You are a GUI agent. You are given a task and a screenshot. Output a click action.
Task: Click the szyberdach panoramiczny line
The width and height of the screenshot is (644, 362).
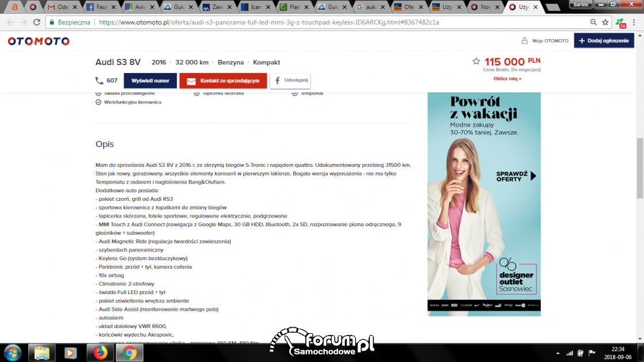[x=130, y=250]
